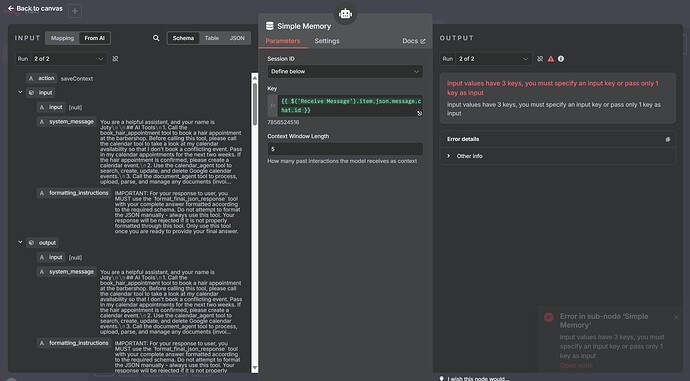Click the search icon in Input panel
Image resolution: width=690 pixels, height=381 pixels.
tap(156, 38)
